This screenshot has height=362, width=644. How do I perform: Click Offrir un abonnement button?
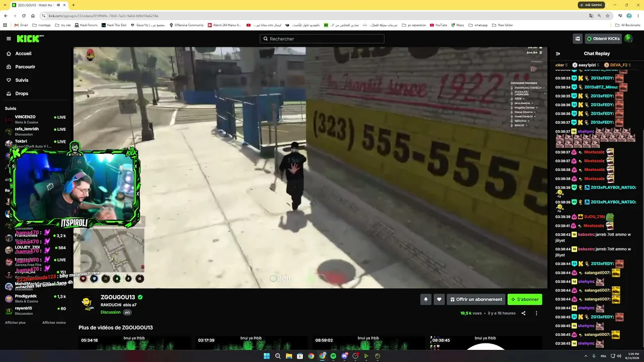pyautogui.click(x=476, y=299)
